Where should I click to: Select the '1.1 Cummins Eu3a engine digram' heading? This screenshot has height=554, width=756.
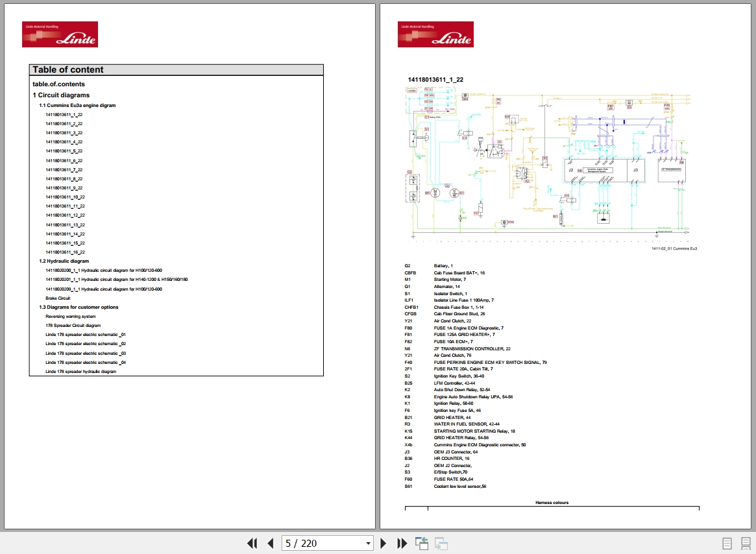point(78,105)
